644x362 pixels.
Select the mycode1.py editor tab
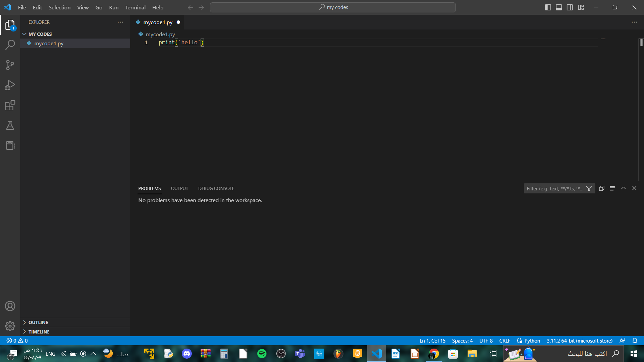(158, 22)
